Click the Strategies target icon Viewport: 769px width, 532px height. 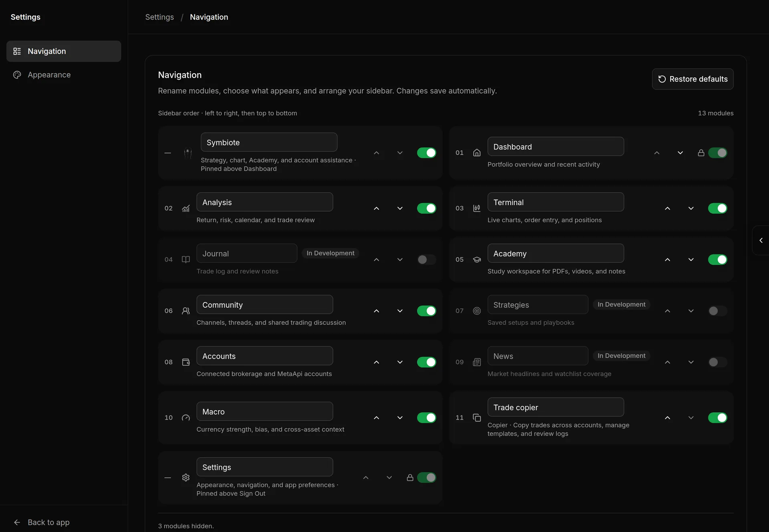[477, 311]
